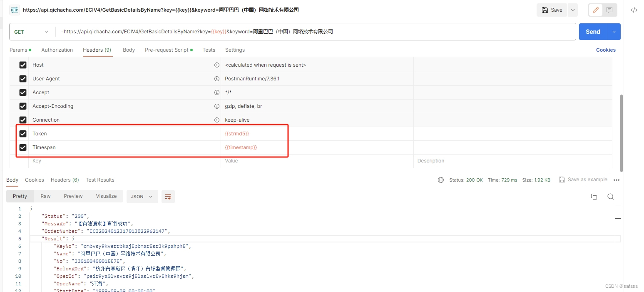Click the "KeyNo" line in the response
Screen dimensions: 644x292
122,246
